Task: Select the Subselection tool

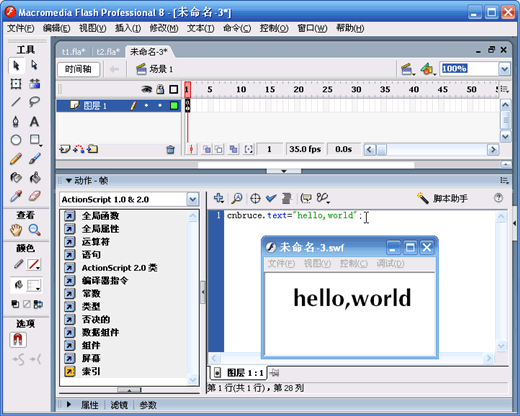Action: click(34, 65)
